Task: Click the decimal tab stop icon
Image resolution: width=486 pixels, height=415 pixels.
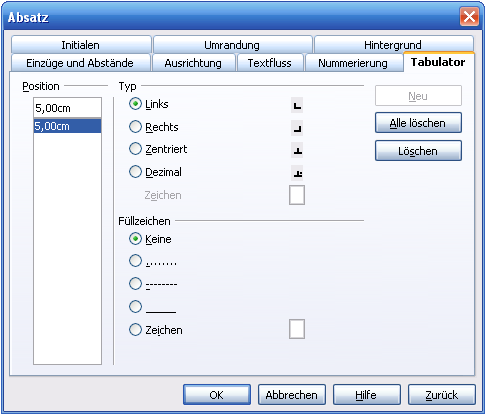Action: (297, 173)
